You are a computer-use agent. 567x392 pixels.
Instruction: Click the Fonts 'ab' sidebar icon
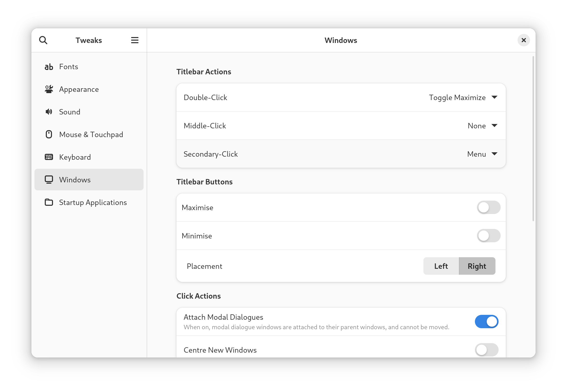tap(49, 67)
